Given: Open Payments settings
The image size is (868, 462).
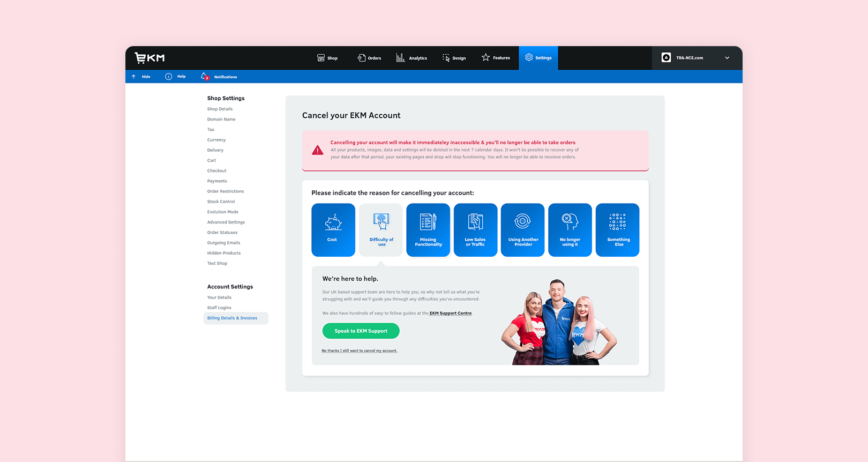Looking at the screenshot, I should pos(217,181).
